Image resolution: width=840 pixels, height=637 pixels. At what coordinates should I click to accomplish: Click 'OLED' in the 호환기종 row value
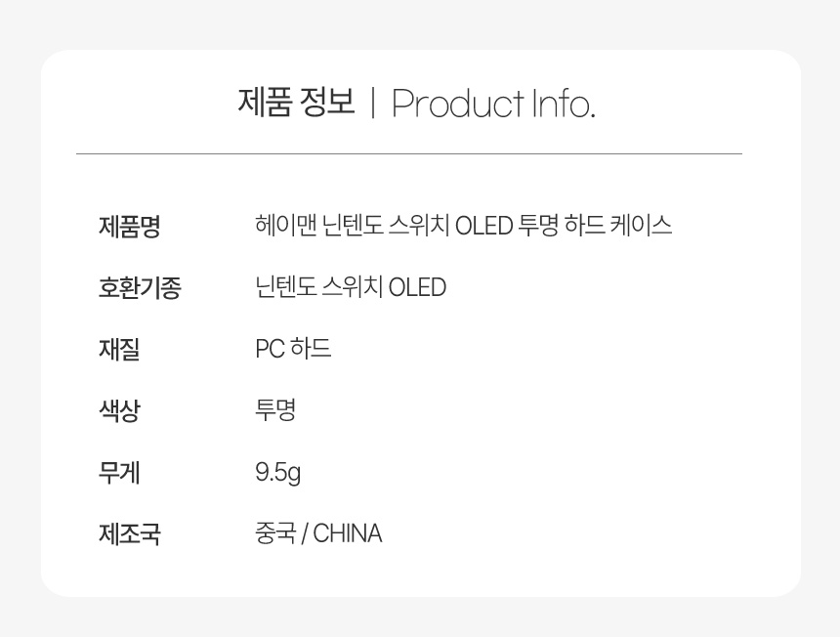(417, 287)
